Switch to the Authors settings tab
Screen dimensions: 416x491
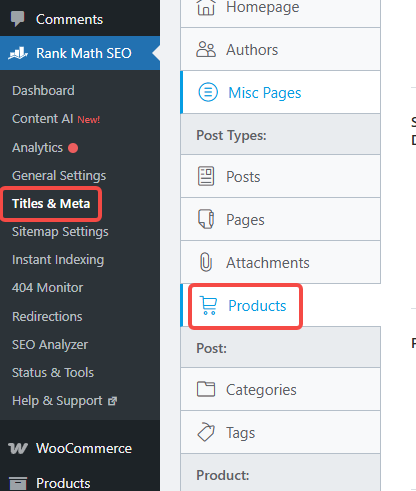(280, 49)
